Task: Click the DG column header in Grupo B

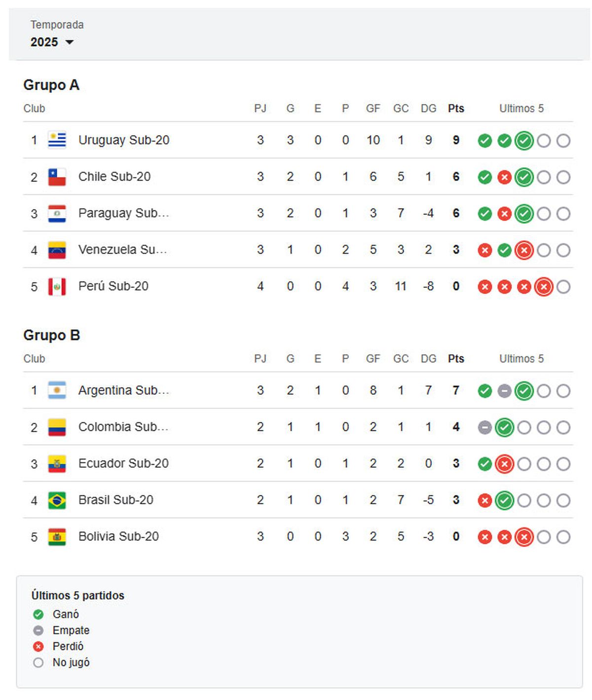Action: click(x=428, y=359)
